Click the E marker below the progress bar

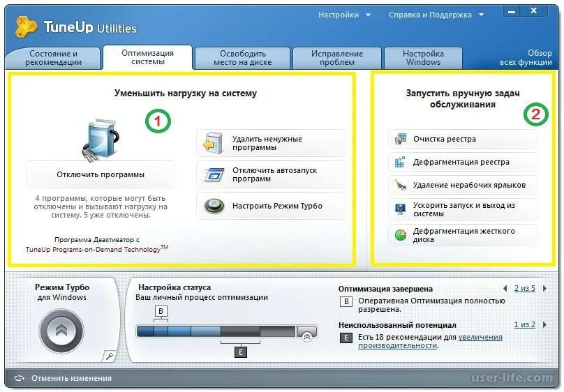241,352
